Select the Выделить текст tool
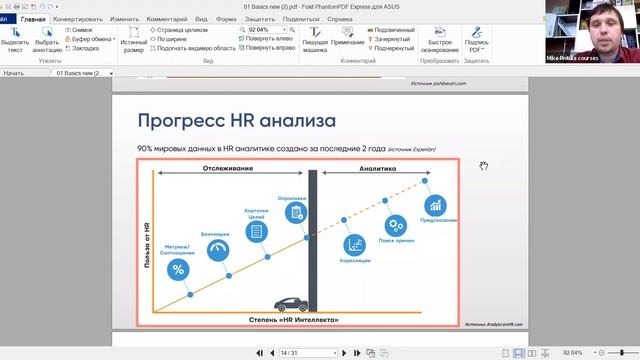This screenshot has width=640, height=360. coord(15,40)
